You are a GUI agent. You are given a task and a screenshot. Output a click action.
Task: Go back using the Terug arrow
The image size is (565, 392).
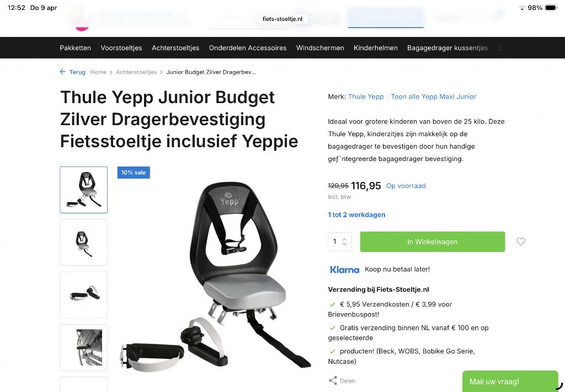pyautogui.click(x=63, y=72)
